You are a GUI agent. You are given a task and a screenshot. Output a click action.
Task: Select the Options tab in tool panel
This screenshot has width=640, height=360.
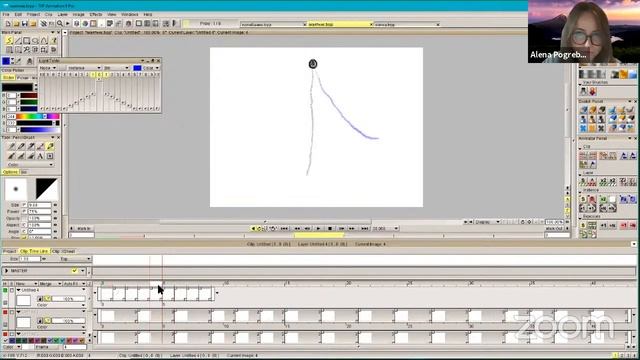point(10,172)
